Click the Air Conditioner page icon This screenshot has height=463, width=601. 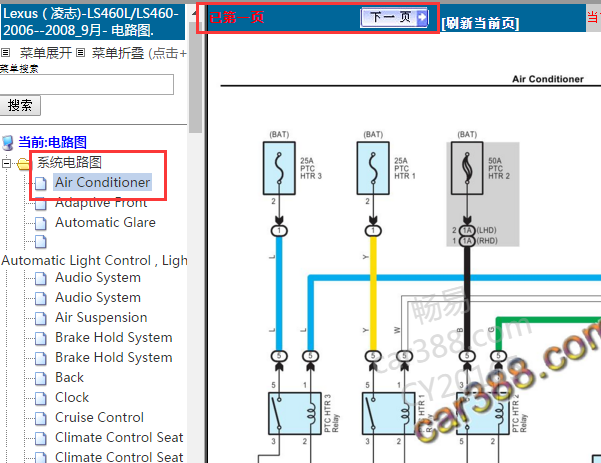coord(41,183)
